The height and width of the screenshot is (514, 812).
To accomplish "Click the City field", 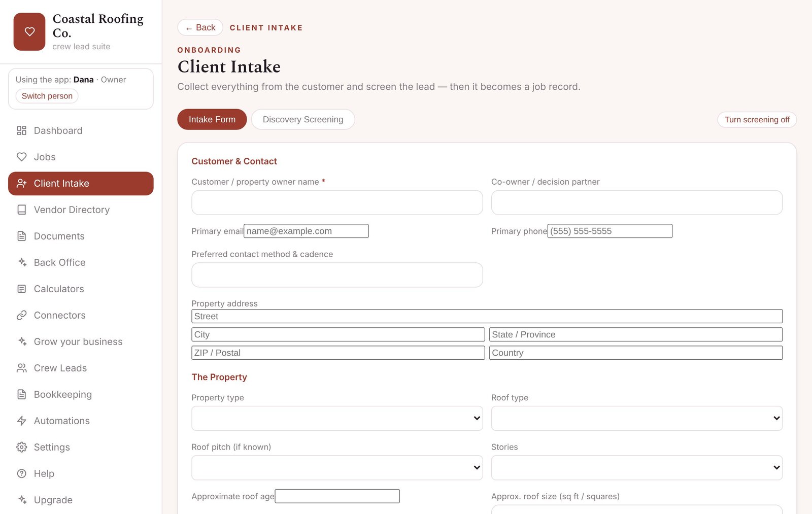I will [338, 334].
